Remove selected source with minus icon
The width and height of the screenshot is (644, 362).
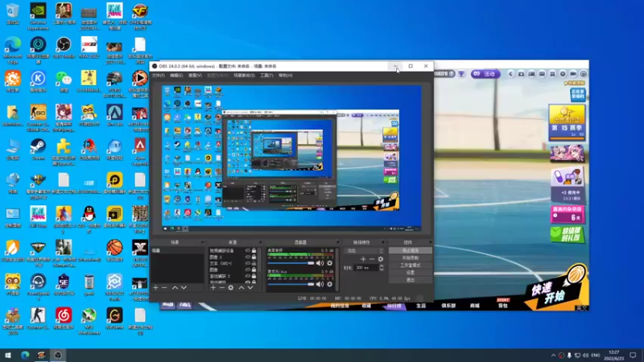(222, 288)
